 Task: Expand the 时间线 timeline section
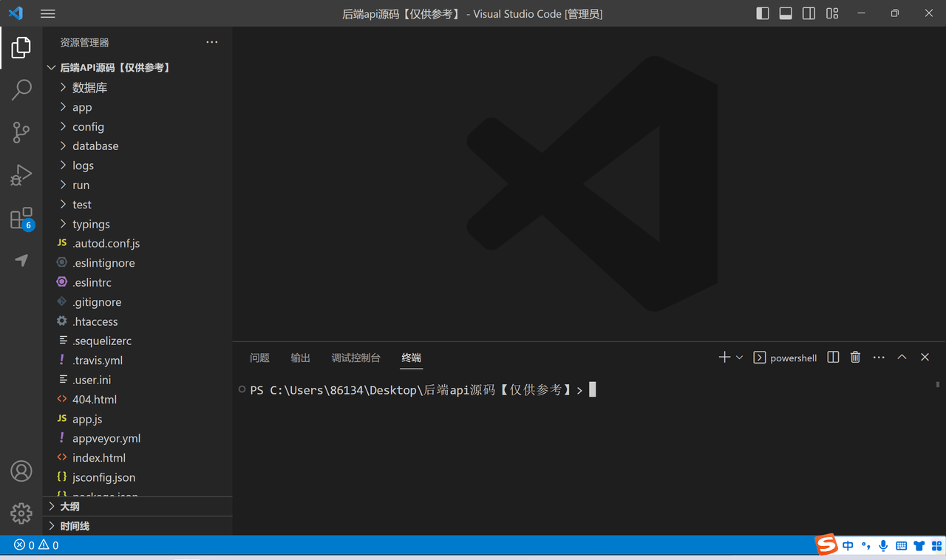click(x=137, y=526)
